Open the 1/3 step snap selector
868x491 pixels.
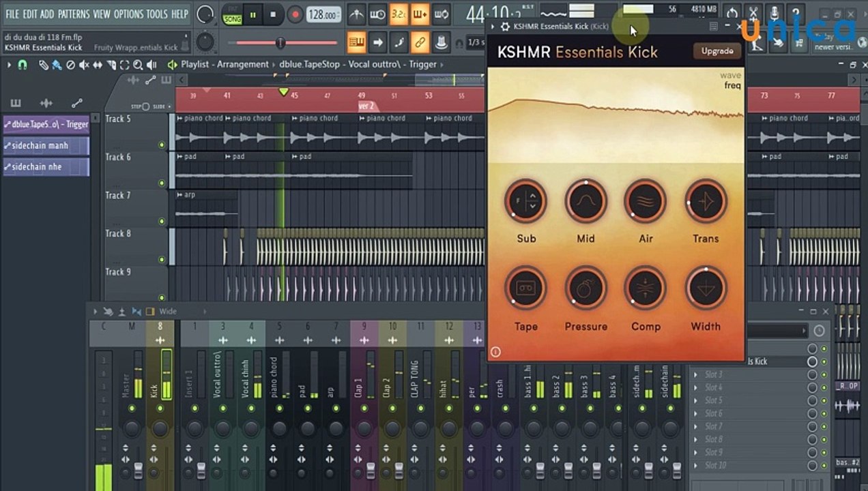pyautogui.click(x=476, y=42)
